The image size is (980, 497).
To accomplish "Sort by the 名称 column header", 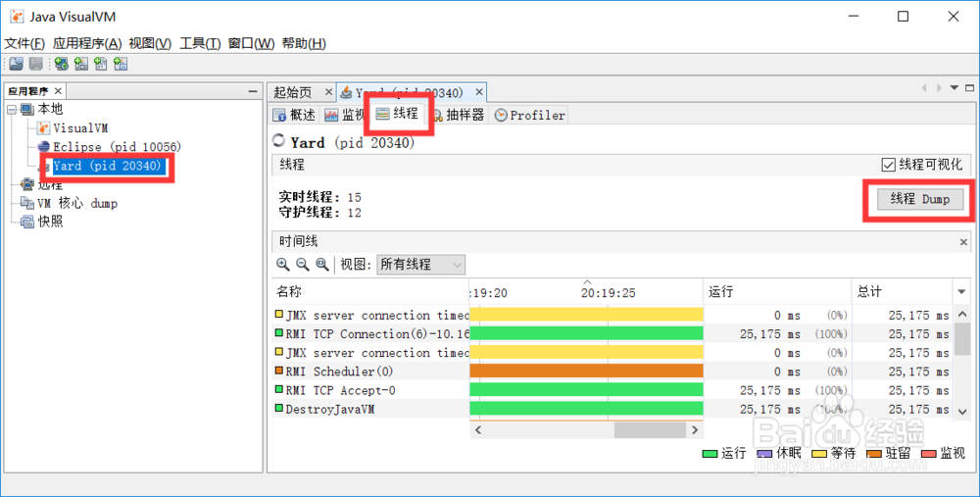I will click(x=370, y=292).
